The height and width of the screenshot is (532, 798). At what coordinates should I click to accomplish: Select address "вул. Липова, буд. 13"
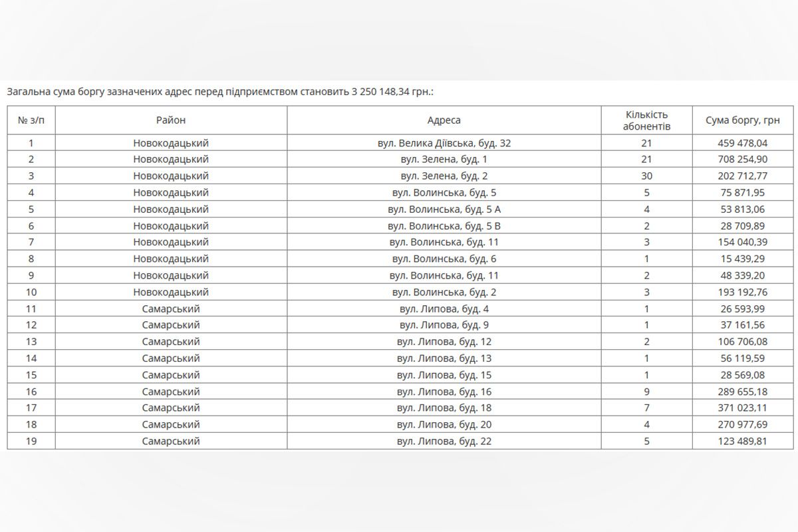tap(444, 358)
